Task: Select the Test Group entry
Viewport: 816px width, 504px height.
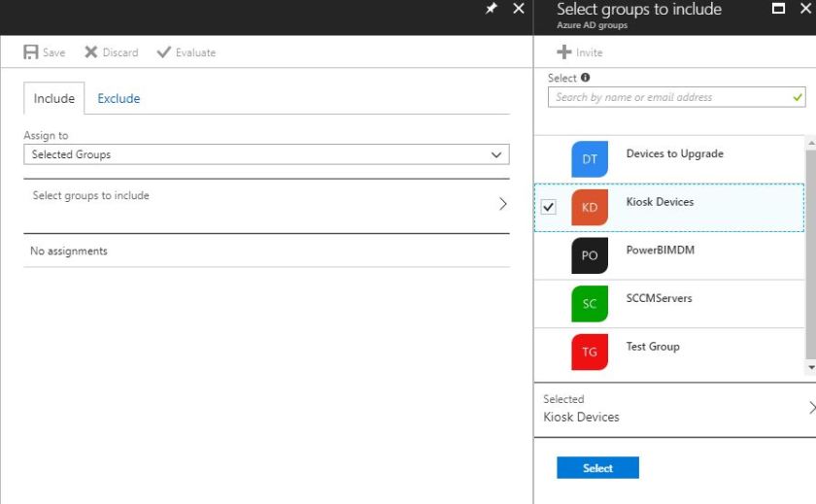Action: point(653,347)
